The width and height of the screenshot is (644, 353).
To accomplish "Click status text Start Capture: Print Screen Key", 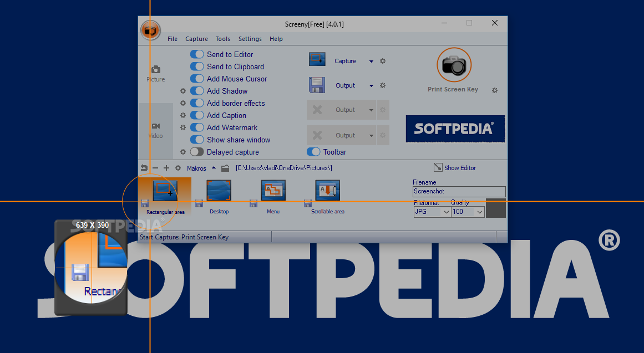I will coord(184,237).
